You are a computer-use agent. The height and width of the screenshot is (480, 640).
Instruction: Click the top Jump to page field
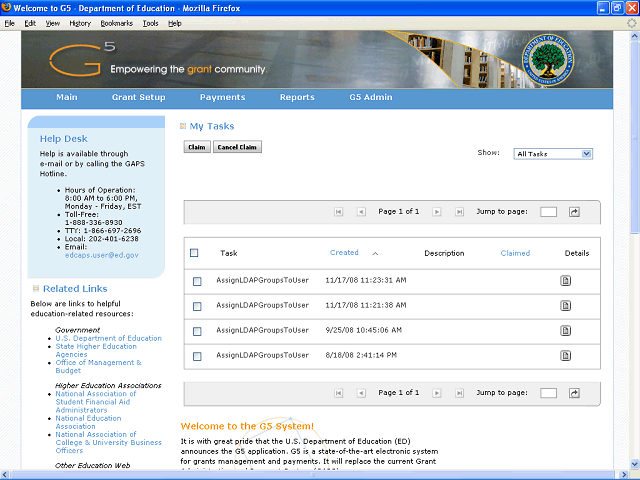pyautogui.click(x=548, y=212)
